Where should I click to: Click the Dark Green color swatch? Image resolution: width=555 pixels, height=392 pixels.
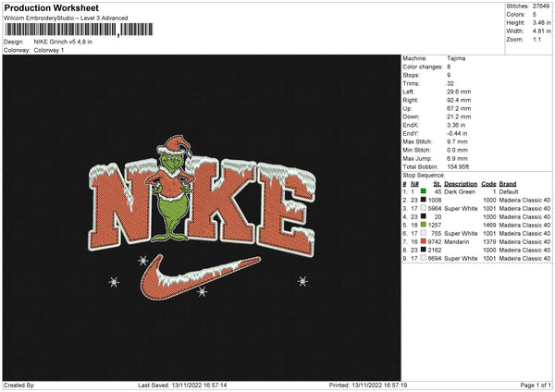click(x=424, y=190)
